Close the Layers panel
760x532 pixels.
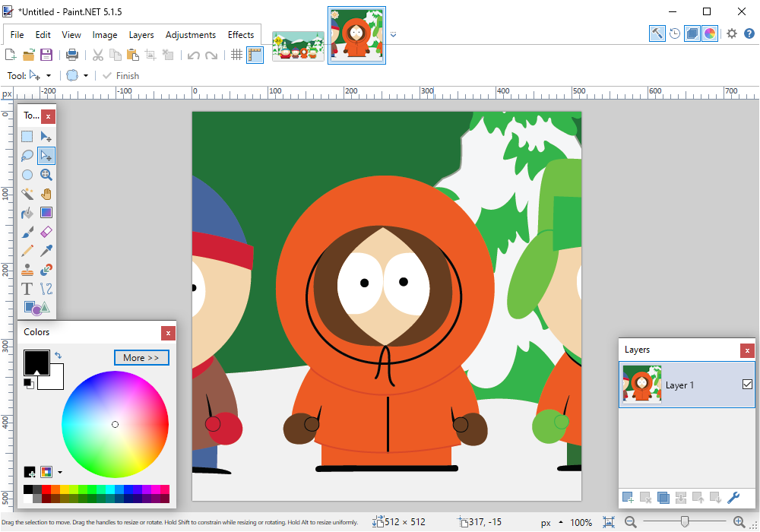tap(747, 350)
